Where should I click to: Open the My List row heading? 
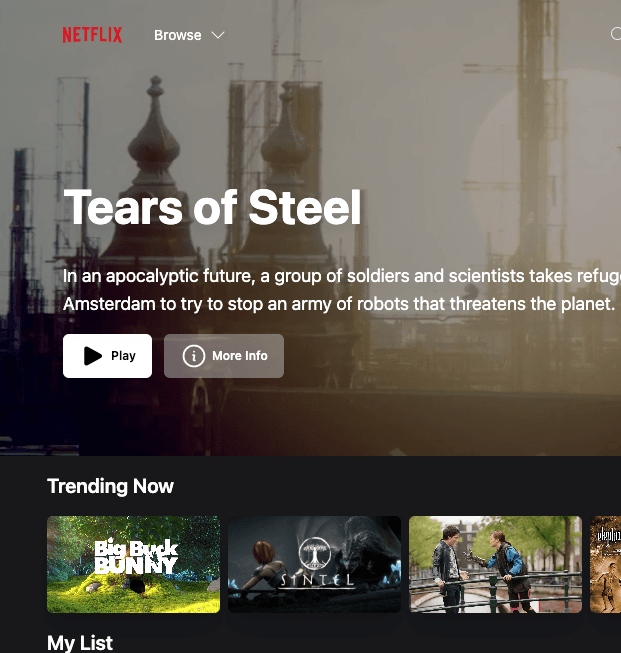tap(80, 643)
